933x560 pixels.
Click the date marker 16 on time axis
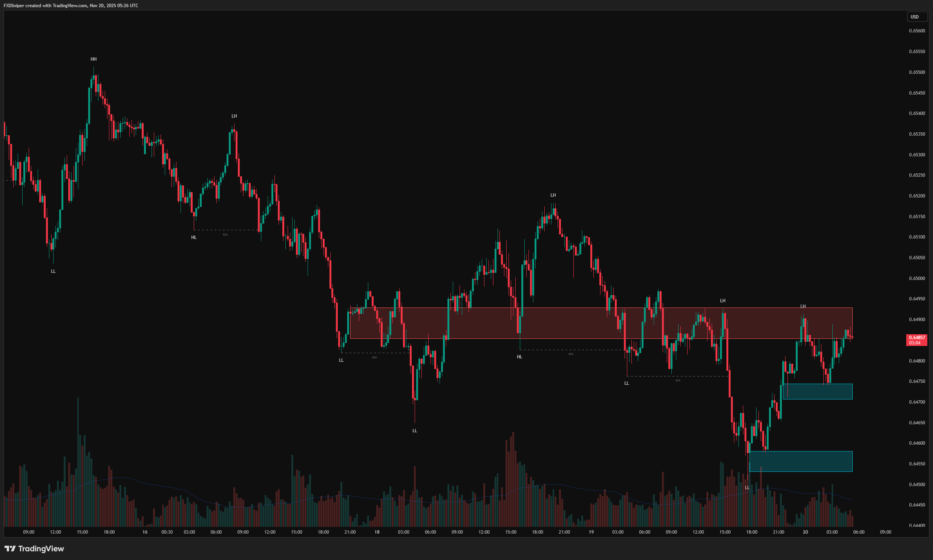tap(145, 532)
